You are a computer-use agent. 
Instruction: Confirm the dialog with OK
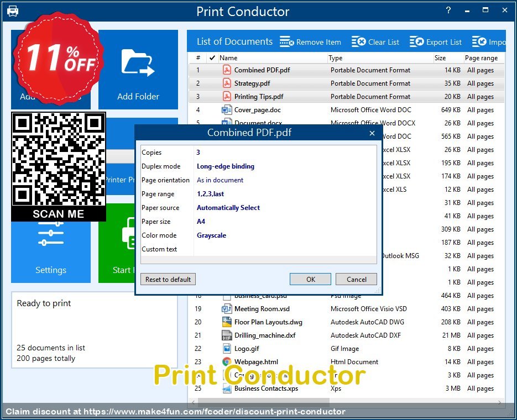pos(310,279)
